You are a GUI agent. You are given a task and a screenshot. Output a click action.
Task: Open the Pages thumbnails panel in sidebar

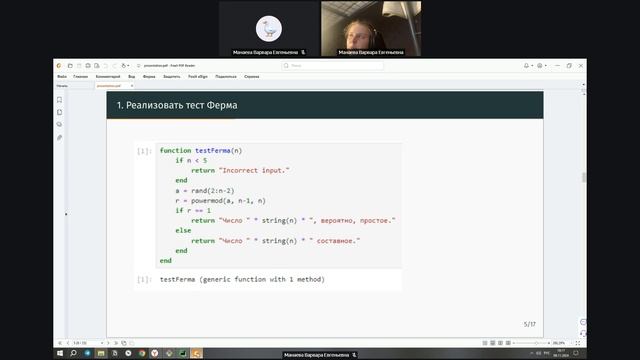pyautogui.click(x=60, y=112)
